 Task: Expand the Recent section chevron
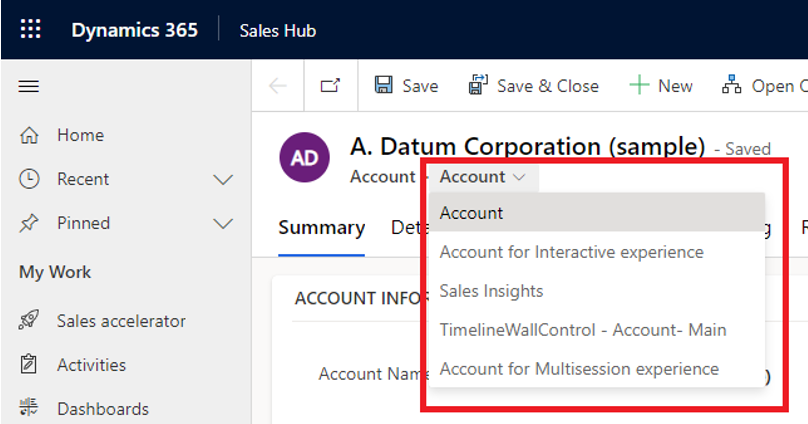(x=223, y=179)
